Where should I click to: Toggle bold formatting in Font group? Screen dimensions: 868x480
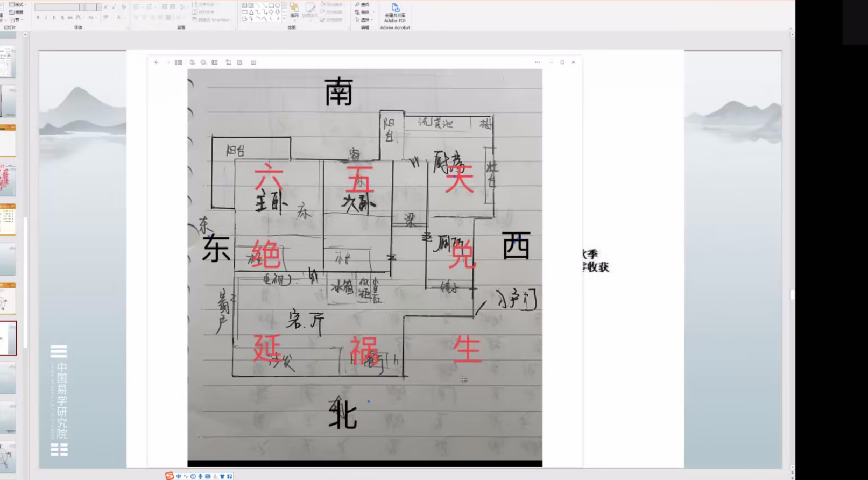[x=38, y=17]
